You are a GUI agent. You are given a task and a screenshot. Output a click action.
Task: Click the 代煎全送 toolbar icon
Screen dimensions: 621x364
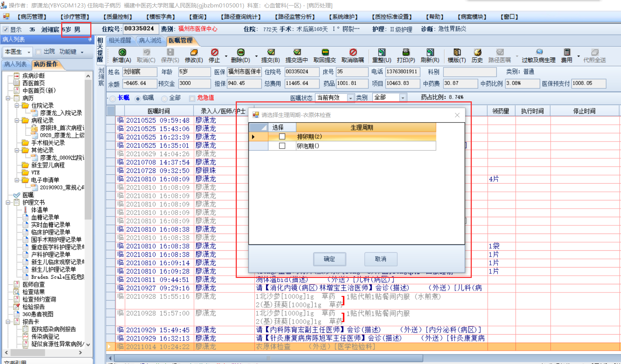coord(595,52)
